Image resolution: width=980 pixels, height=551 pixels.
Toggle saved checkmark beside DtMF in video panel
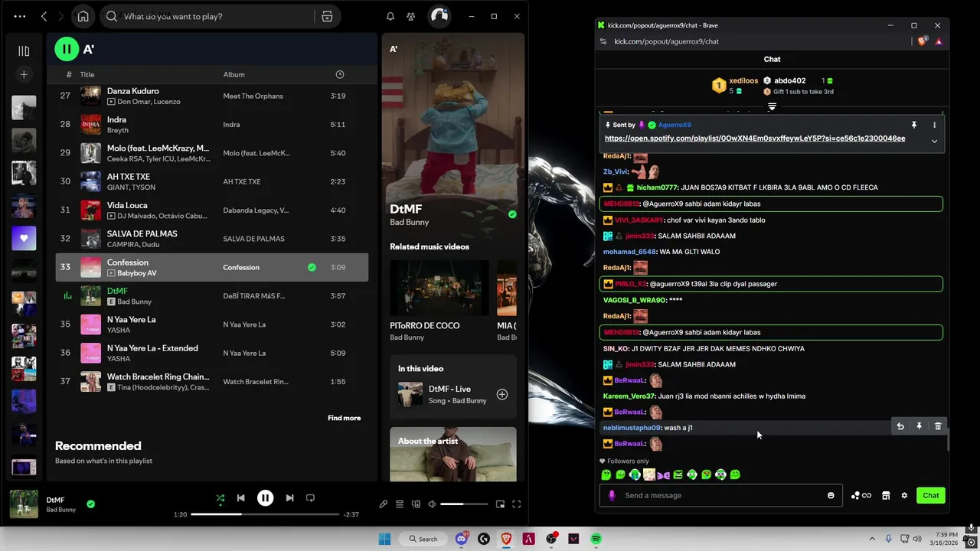click(512, 214)
